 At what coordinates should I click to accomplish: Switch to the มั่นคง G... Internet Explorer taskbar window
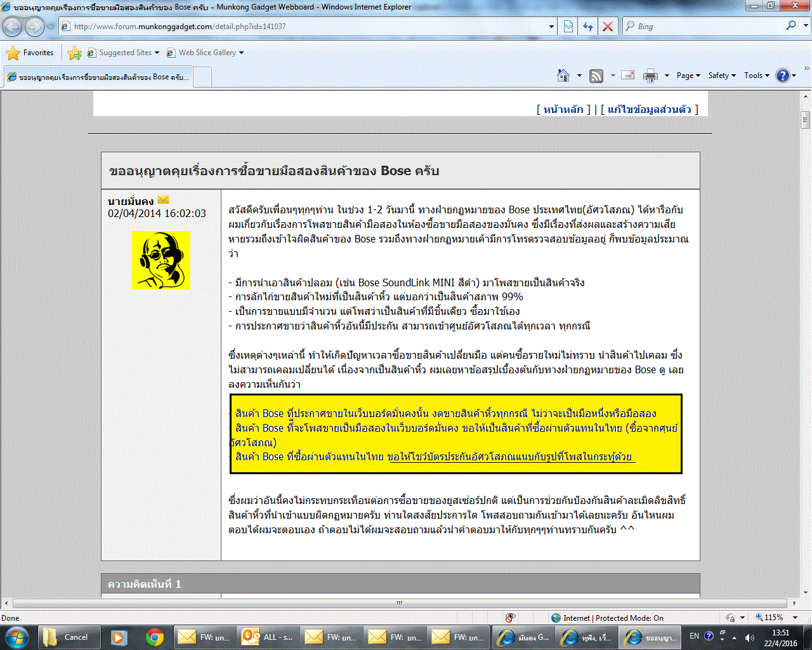tap(522, 637)
